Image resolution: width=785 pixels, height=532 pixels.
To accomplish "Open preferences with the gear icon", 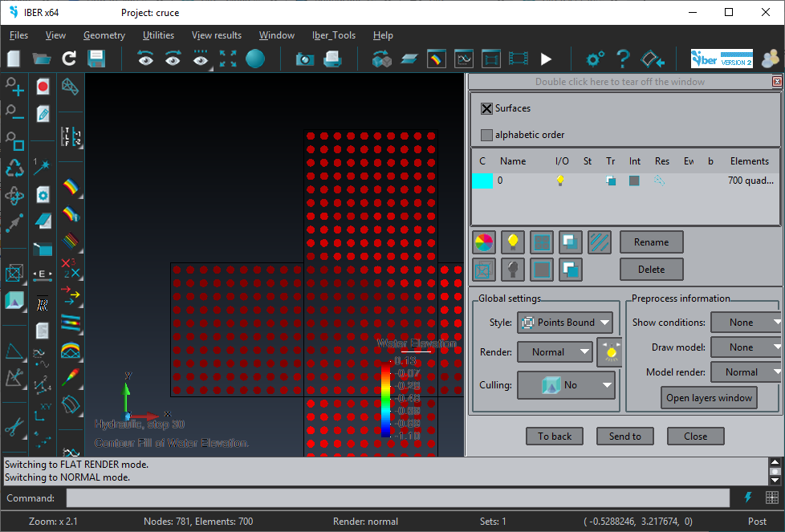I will (x=595, y=59).
